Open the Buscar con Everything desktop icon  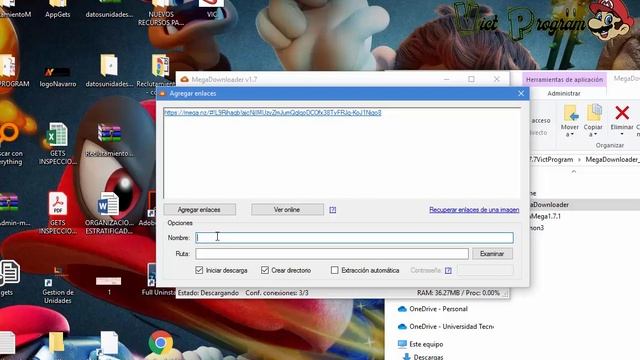[x=9, y=134]
